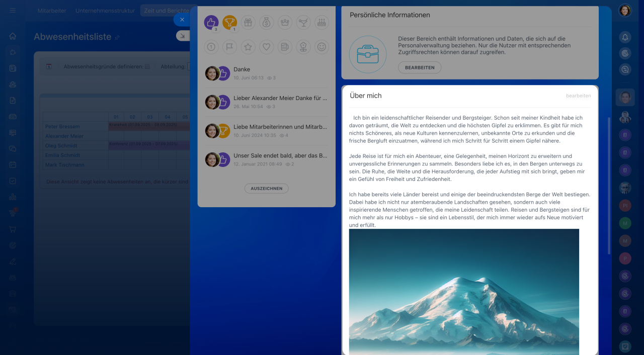Open the Abteilung dropdown

pos(189,66)
